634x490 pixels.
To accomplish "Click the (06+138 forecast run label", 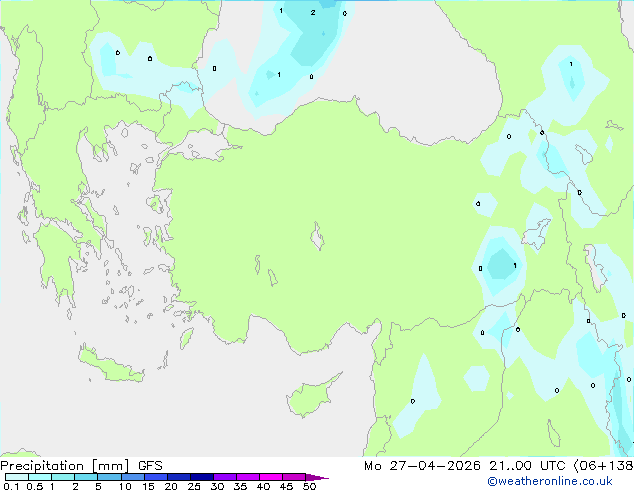I will [604, 466].
